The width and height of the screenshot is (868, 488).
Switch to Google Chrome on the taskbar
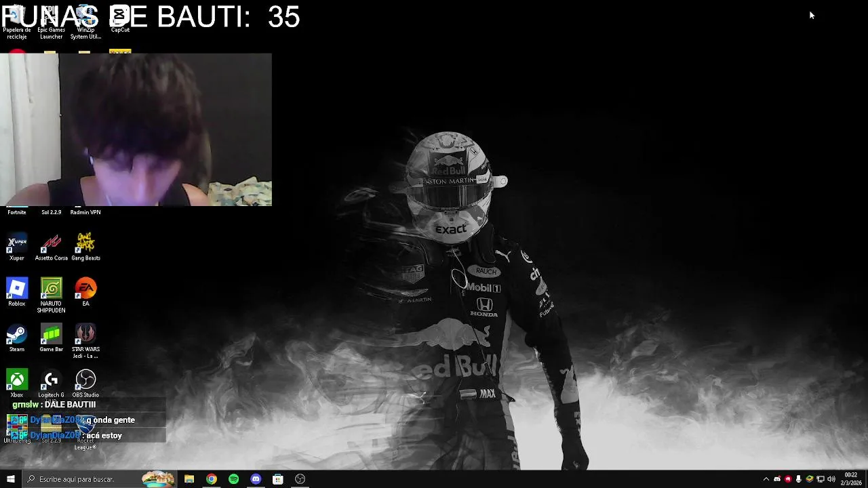tap(212, 479)
